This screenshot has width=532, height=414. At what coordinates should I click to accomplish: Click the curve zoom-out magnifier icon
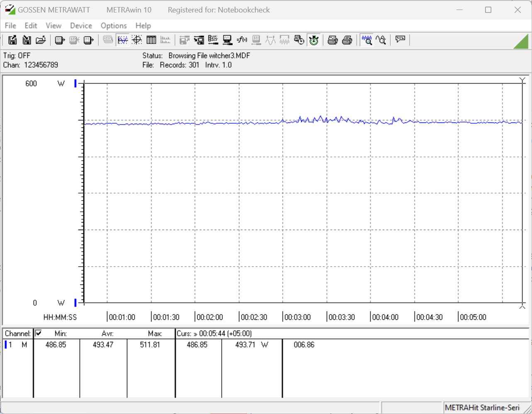coord(381,40)
